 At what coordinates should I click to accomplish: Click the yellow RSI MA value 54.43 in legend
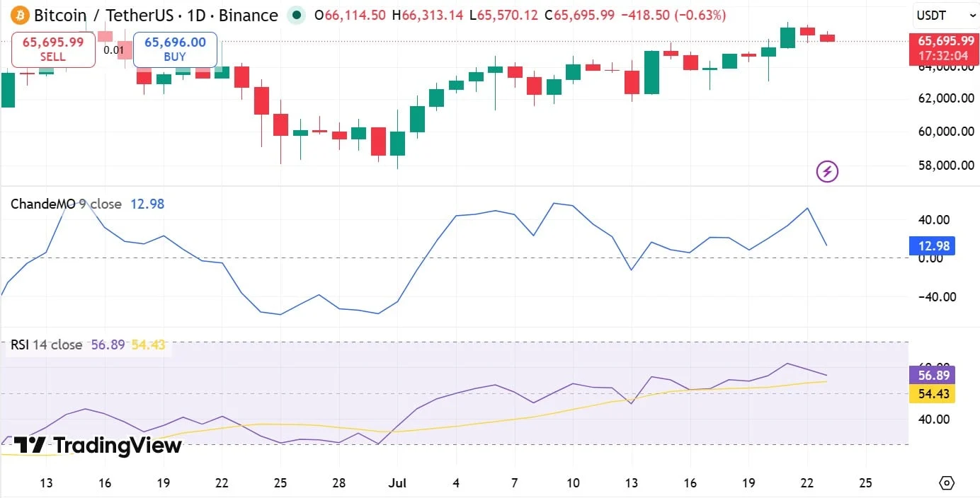pos(149,344)
